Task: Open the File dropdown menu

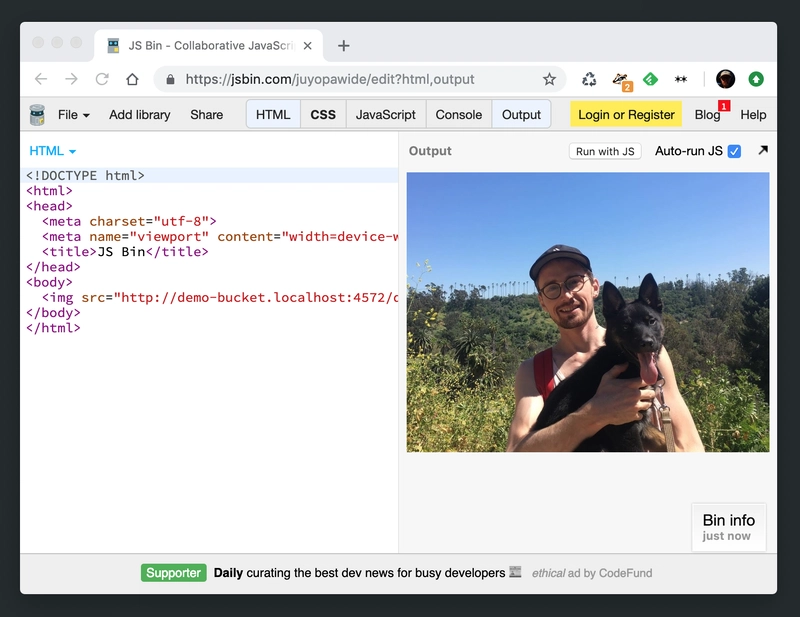Action: point(73,115)
